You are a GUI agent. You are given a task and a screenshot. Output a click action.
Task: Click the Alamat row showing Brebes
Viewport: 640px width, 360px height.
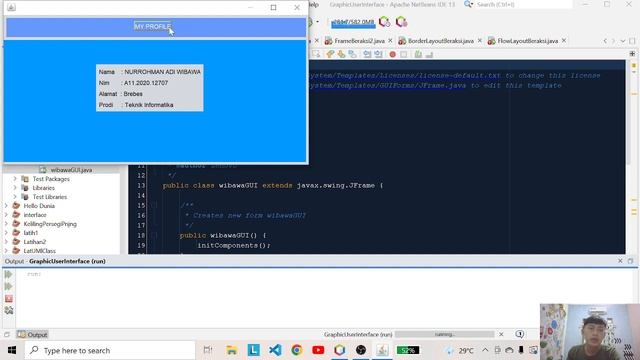pos(120,94)
